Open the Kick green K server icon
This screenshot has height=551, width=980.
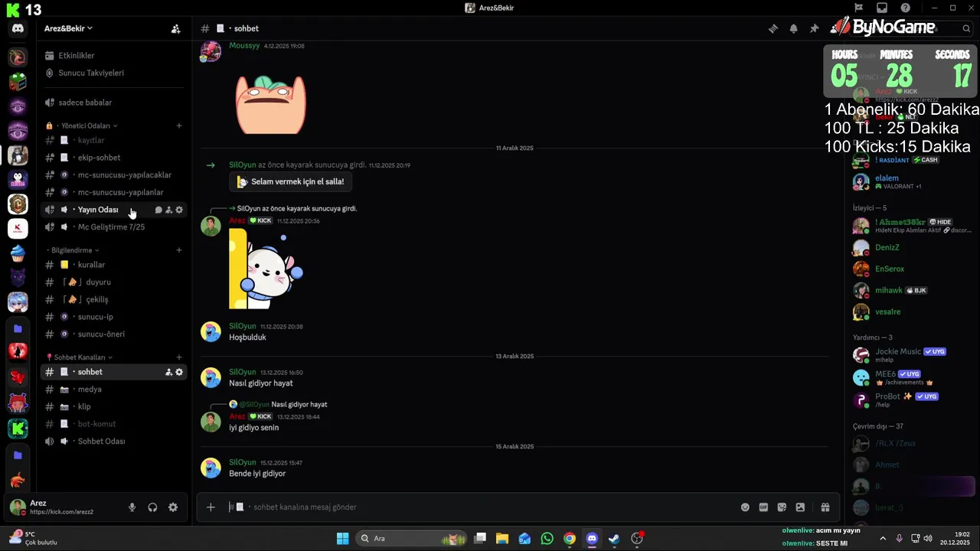tap(18, 429)
